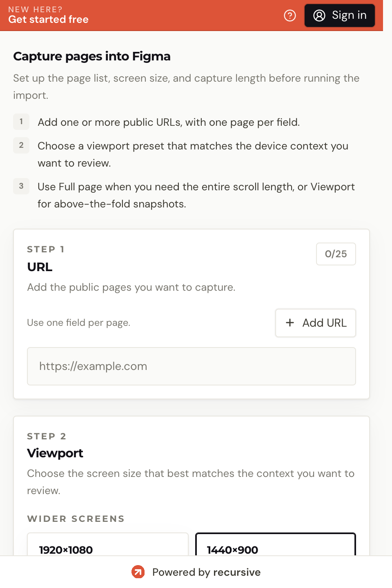Click the Capture pages into Figma heading
The image size is (392, 588).
coord(92,56)
